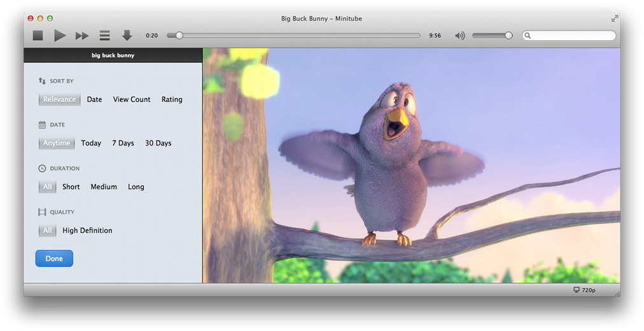Select Short duration filter
644x331 pixels.
pyautogui.click(x=71, y=187)
